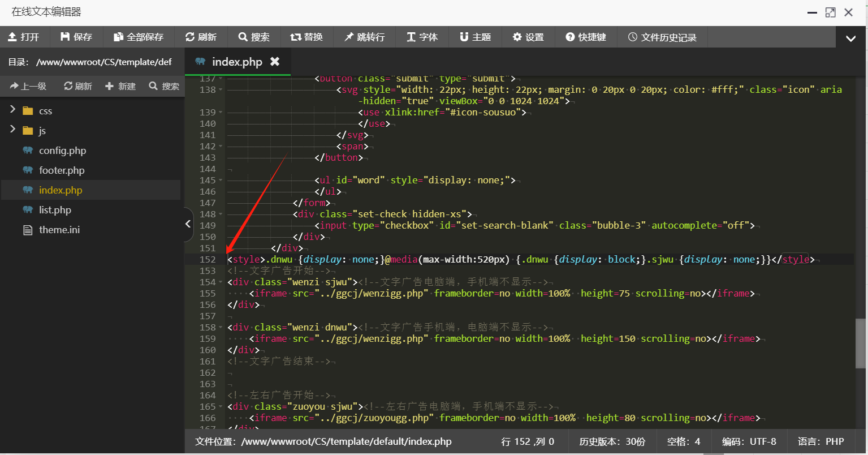
Task: Click the <!--左右广告开始--> comment line
Action: tap(279, 395)
